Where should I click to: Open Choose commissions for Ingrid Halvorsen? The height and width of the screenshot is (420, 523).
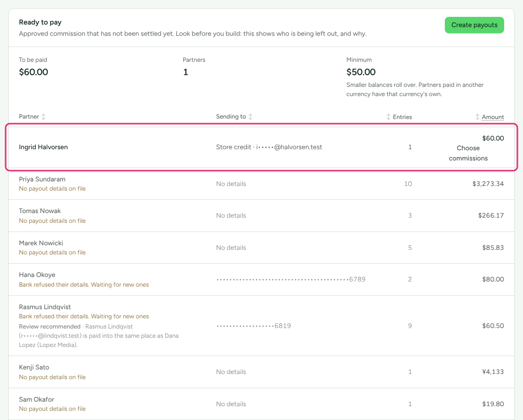[468, 153]
